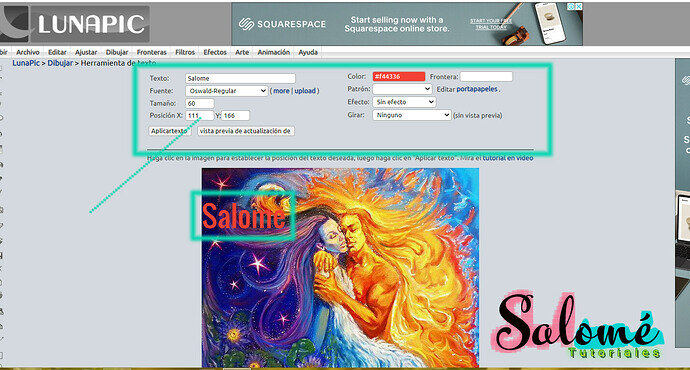The image size is (690, 370).
Task: Open the Dibujar menu
Action: (117, 52)
